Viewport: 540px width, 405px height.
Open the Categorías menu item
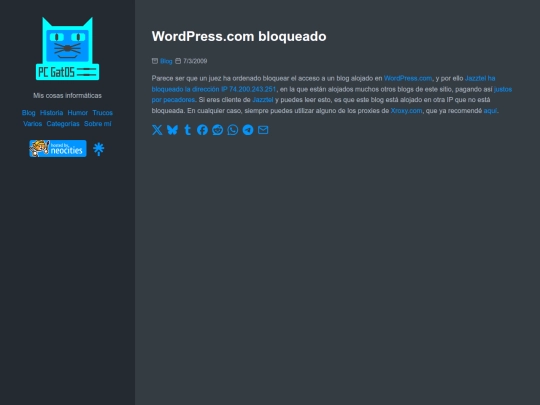click(63, 124)
